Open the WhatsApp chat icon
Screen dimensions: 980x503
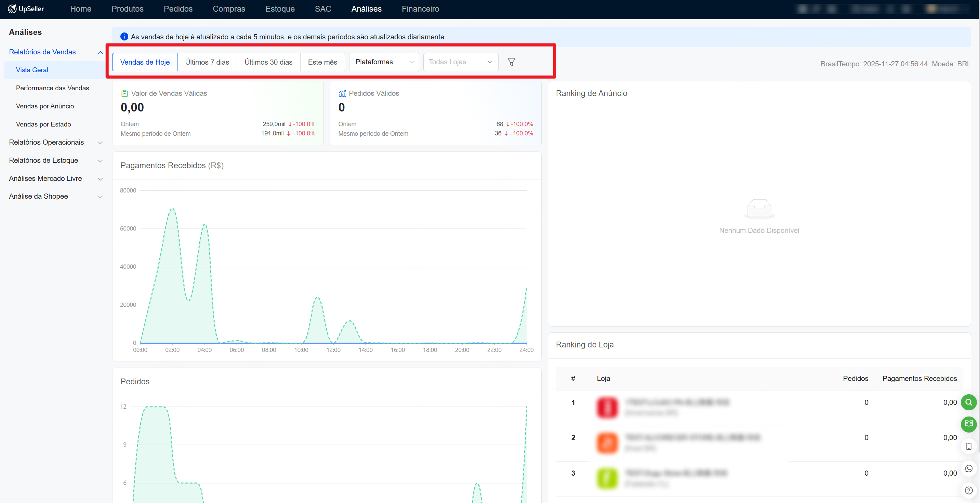(968, 468)
